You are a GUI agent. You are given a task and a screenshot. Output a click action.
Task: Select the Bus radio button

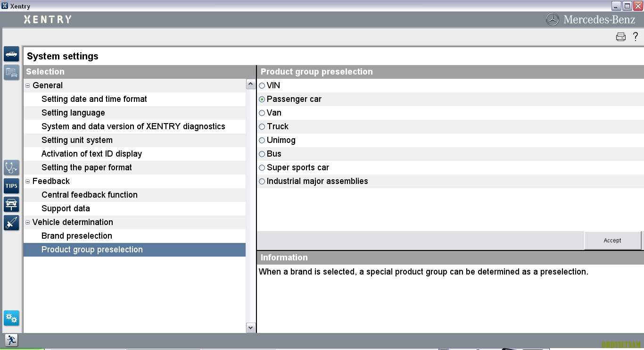point(262,154)
